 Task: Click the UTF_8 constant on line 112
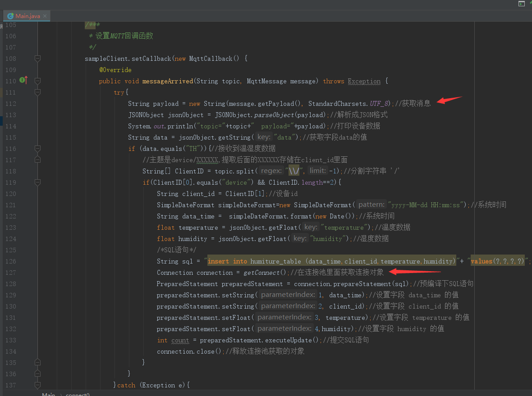(380, 104)
